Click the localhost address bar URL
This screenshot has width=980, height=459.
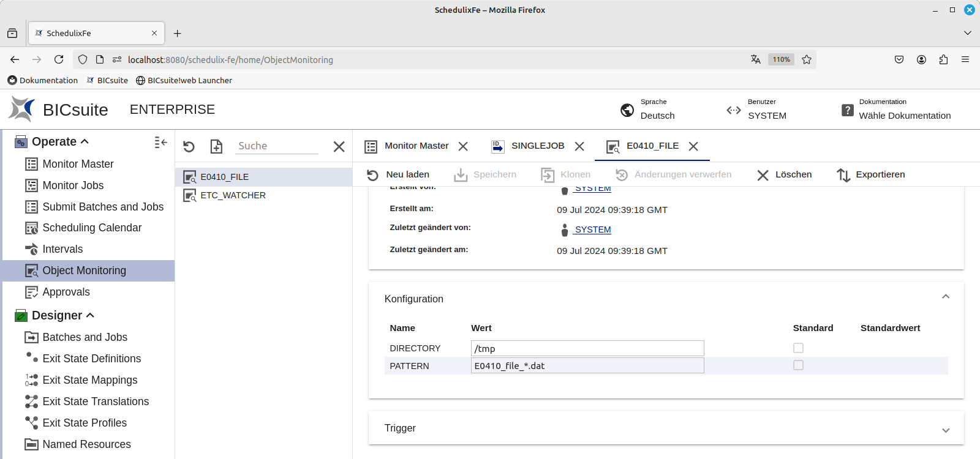tap(230, 59)
